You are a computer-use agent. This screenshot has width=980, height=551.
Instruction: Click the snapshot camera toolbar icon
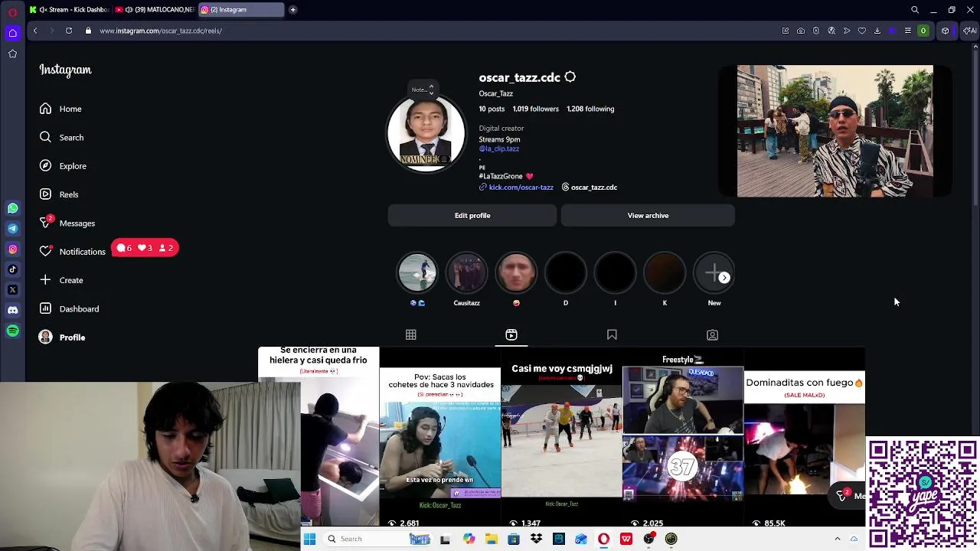coord(801,31)
